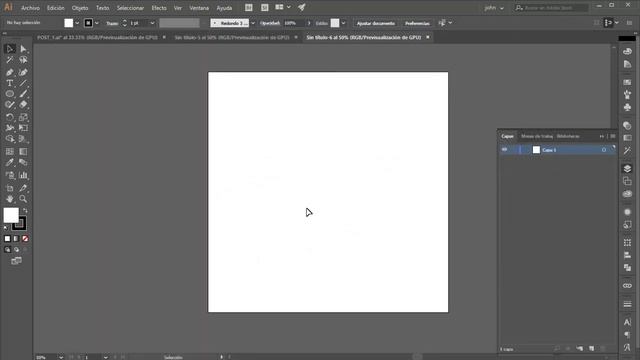Viewport: 640px width, 360px height.
Task: Enable Draw Normal mode
Action: point(7,249)
